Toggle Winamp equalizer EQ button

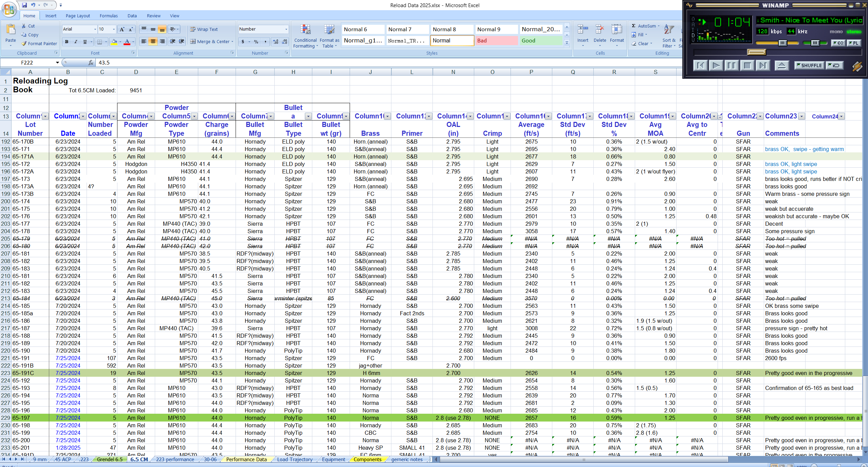click(x=838, y=43)
